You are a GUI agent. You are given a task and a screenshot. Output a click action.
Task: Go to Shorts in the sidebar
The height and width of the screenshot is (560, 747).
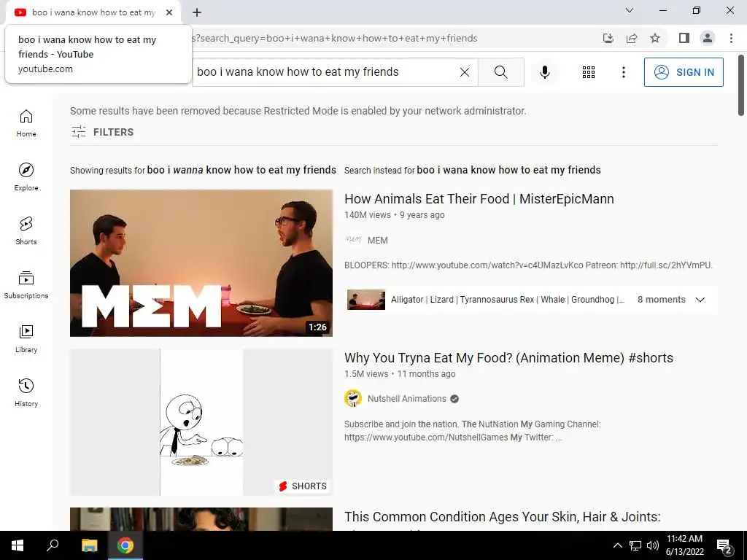click(26, 230)
